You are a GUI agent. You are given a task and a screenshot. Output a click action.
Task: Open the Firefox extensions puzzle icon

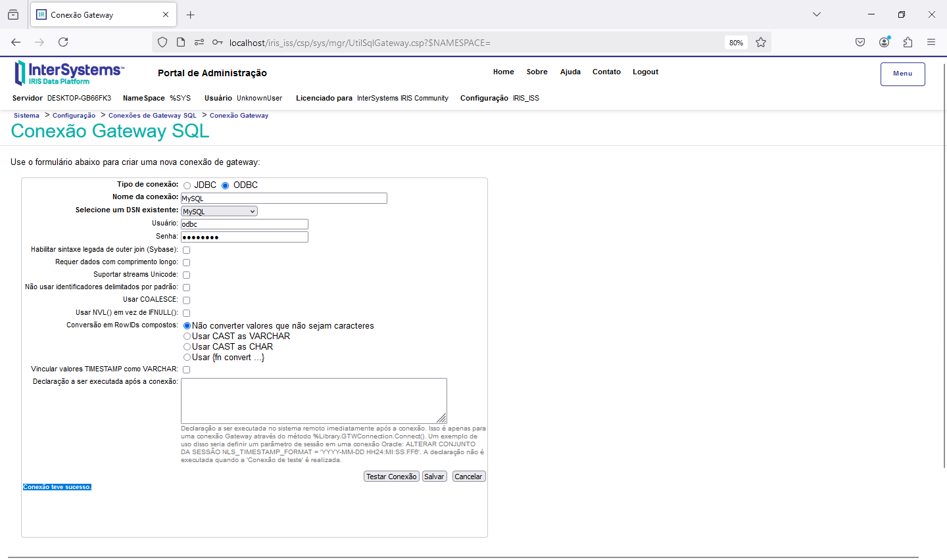(x=908, y=42)
